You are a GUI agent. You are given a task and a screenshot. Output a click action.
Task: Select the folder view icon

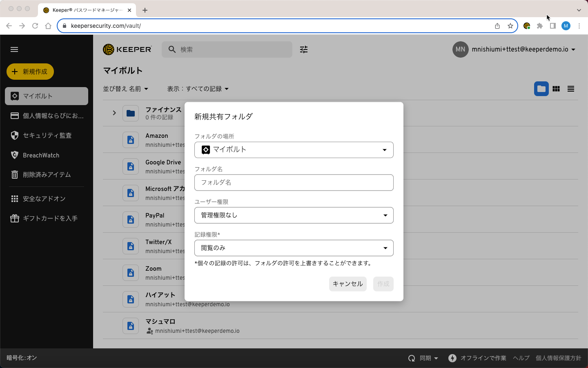pyautogui.click(x=541, y=89)
